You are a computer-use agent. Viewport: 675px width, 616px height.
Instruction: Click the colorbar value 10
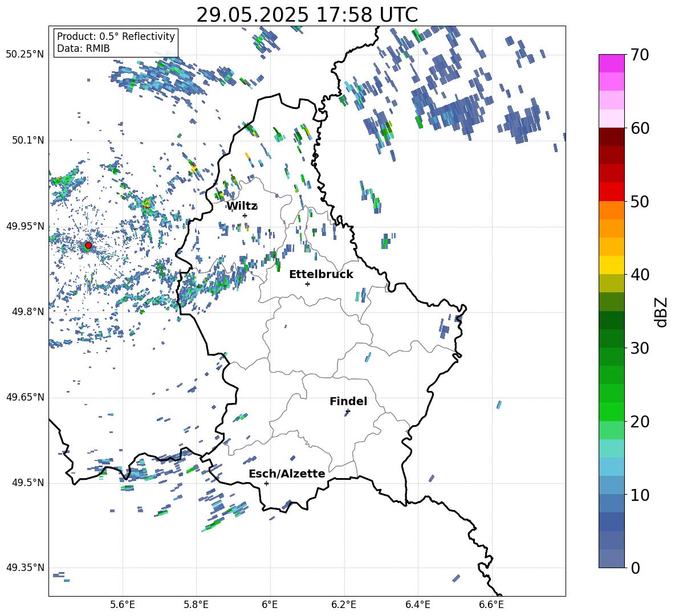click(x=640, y=495)
